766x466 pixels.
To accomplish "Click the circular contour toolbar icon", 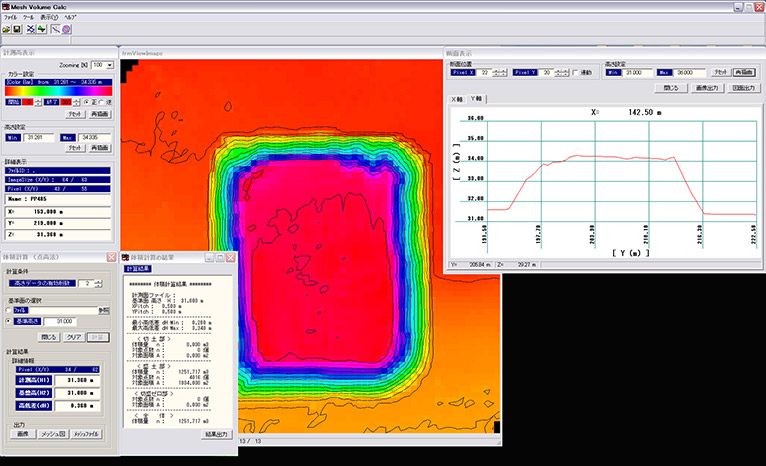I will click(66, 30).
